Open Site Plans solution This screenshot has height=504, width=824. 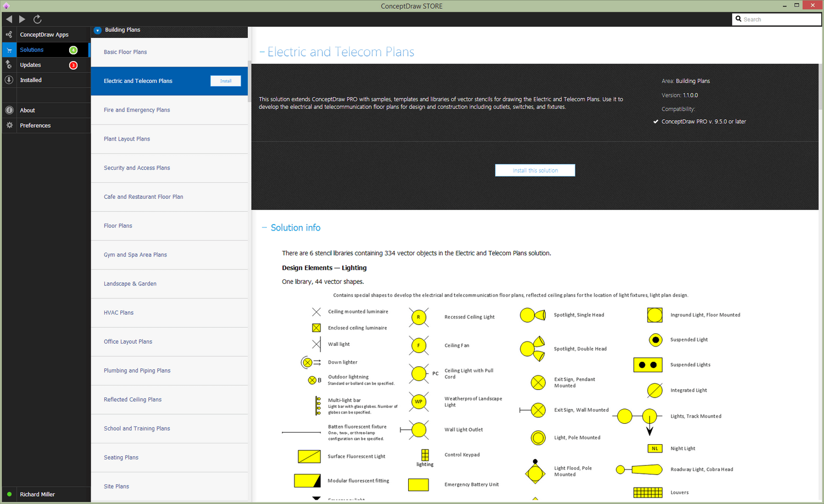(x=169, y=486)
